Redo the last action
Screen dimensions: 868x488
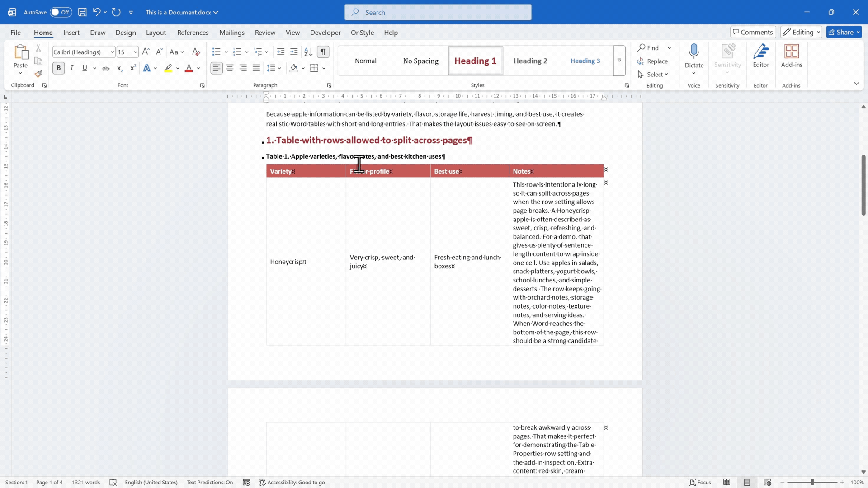coord(116,12)
